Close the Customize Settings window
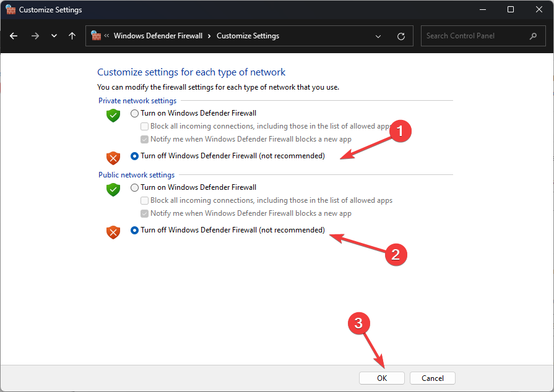Viewport: 554px width, 392px height. (539, 9)
